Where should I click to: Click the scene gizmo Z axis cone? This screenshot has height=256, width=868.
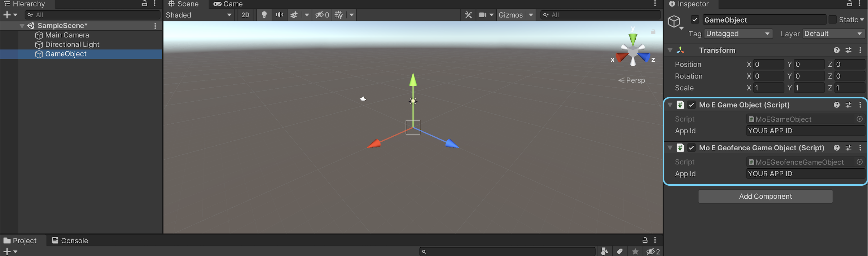pyautogui.click(x=645, y=57)
